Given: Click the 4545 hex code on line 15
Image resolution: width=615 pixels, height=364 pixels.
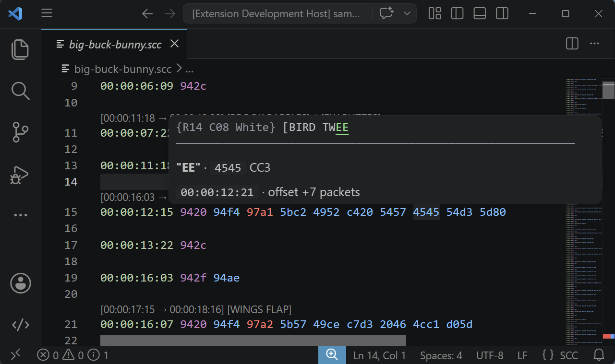Looking at the screenshot, I should click(426, 212).
